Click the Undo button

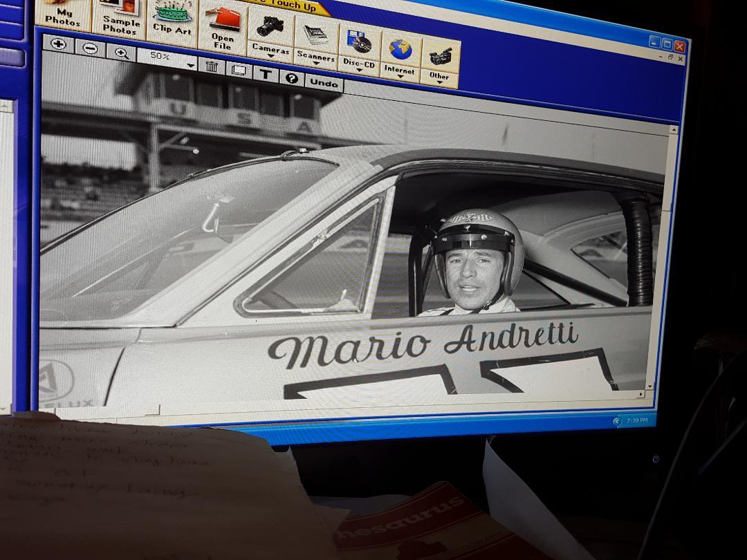point(324,83)
